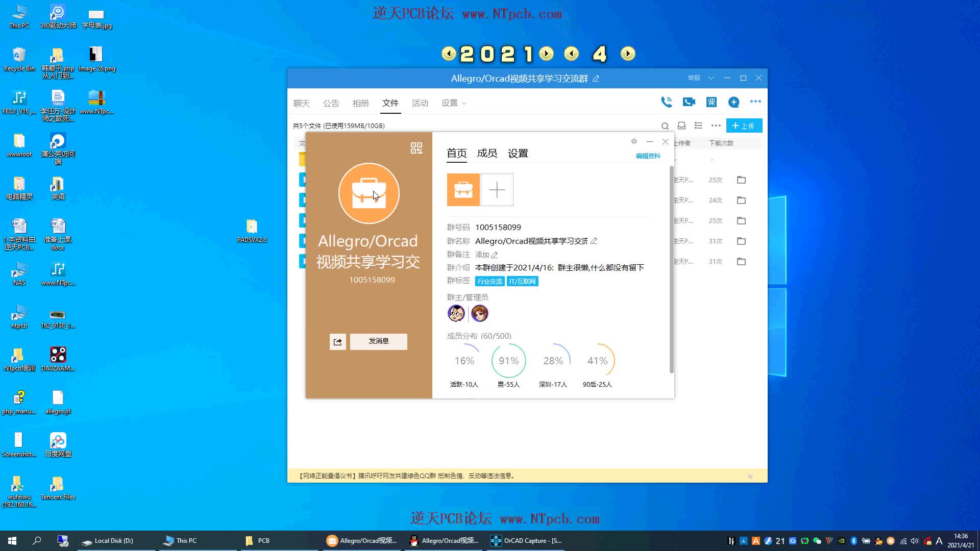Dismiss the network notice banner

750,476
